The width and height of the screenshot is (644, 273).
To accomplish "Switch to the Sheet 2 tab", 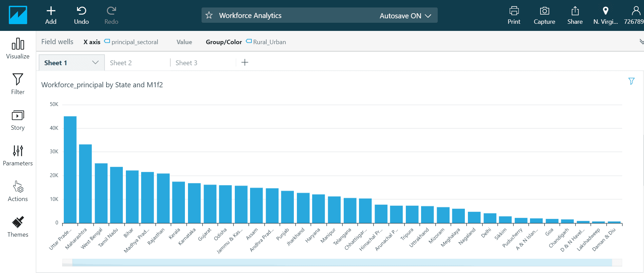I will point(121,63).
